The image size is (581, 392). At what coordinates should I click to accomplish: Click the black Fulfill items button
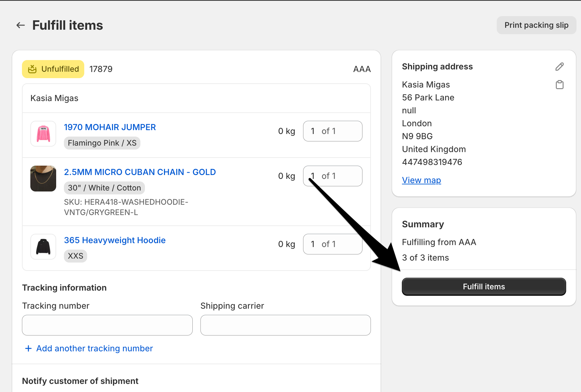(x=484, y=287)
